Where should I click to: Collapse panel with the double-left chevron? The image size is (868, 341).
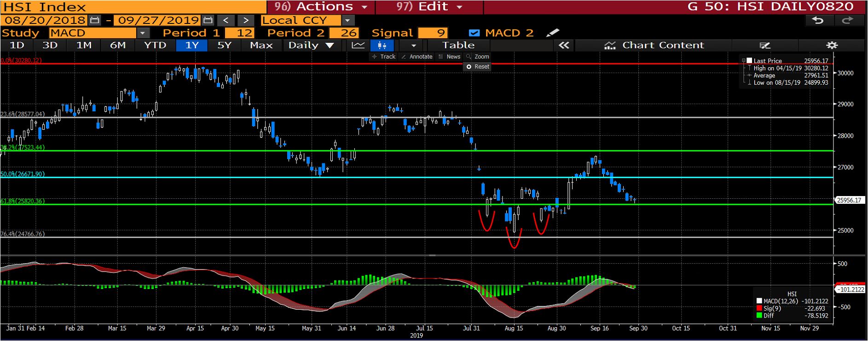coord(564,45)
